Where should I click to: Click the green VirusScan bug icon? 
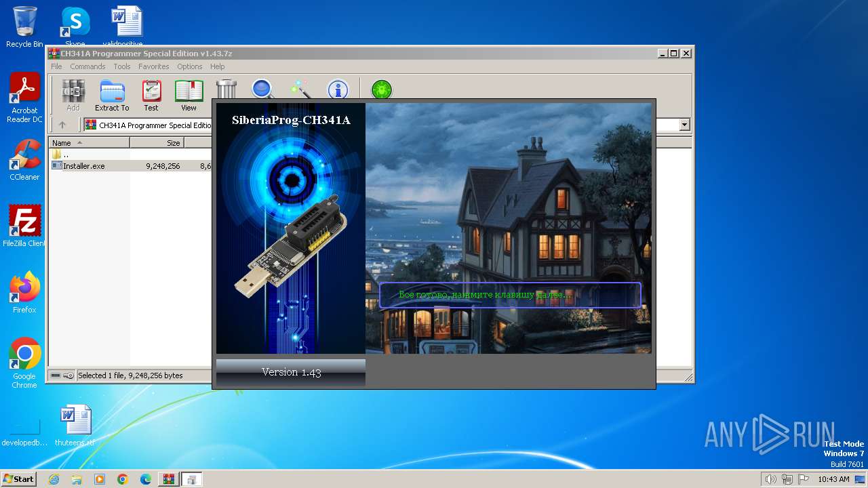click(x=382, y=89)
